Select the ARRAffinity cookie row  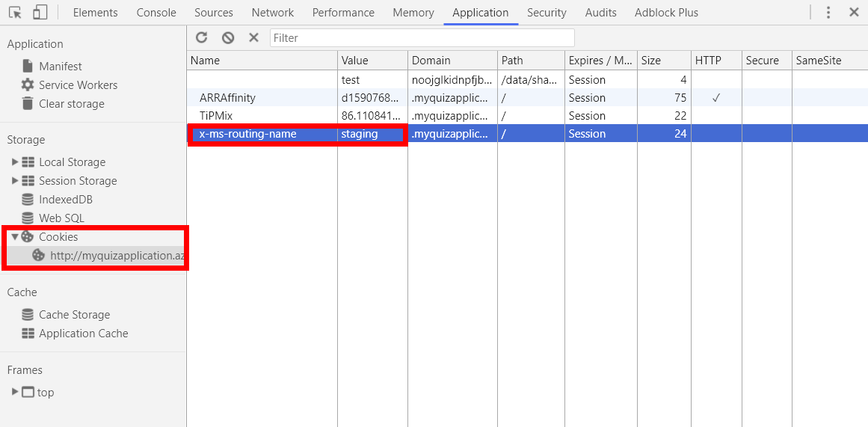[x=528, y=98]
